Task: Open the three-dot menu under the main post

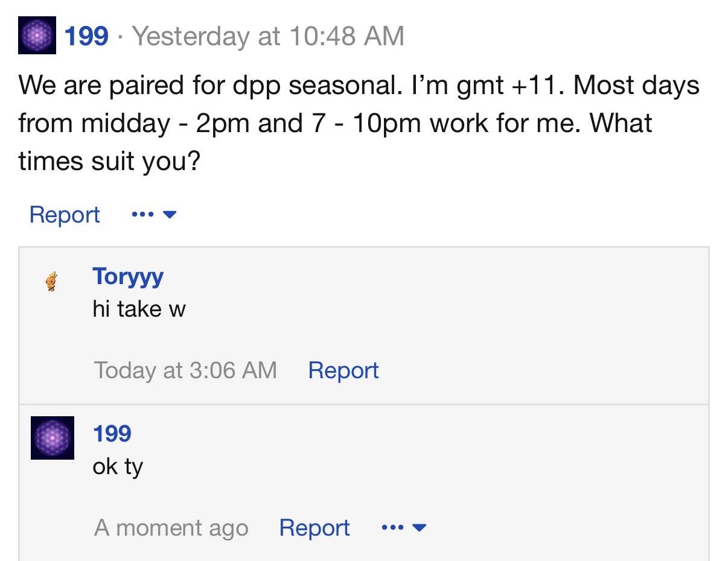Action: tap(142, 215)
